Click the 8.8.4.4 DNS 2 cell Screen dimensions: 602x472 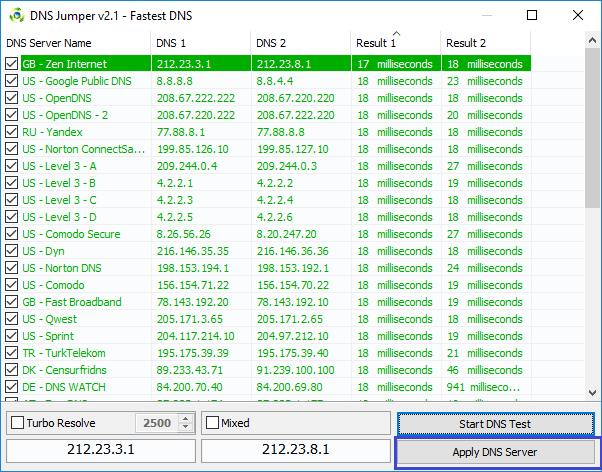click(x=275, y=81)
